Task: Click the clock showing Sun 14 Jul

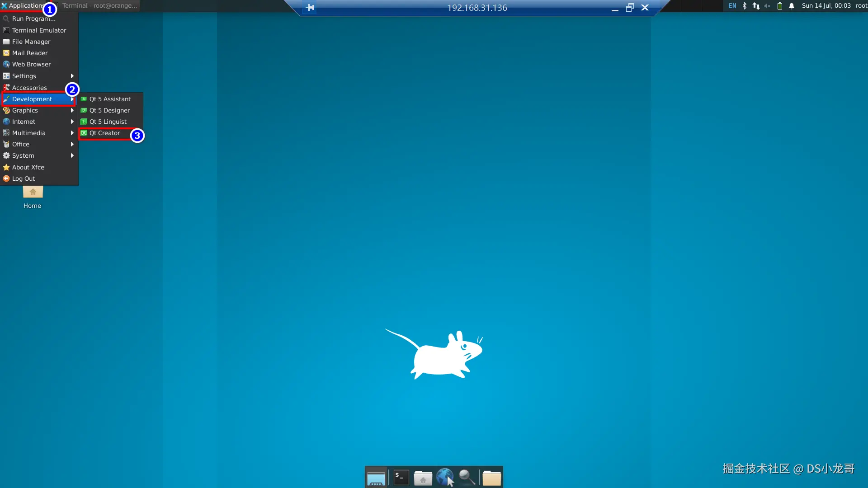Action: coord(826,6)
